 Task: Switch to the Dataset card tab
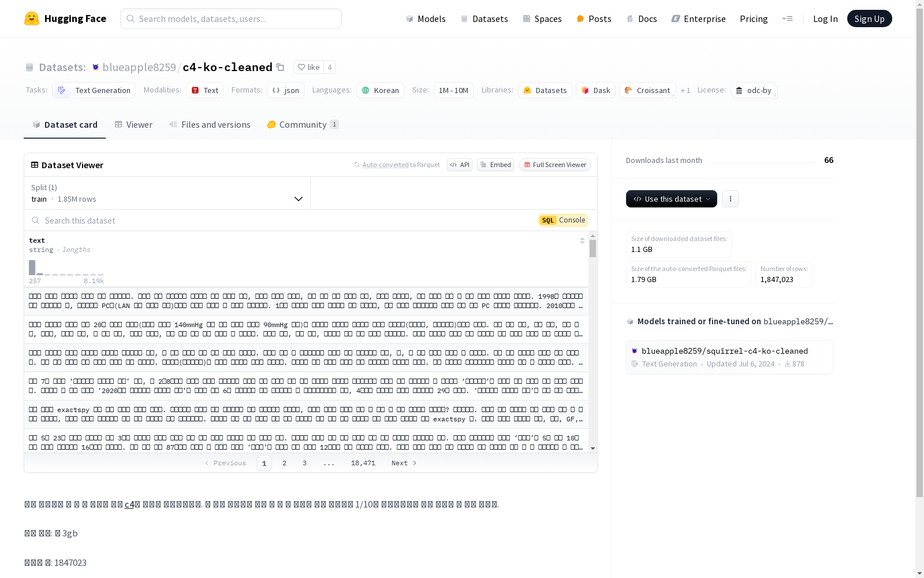point(65,124)
